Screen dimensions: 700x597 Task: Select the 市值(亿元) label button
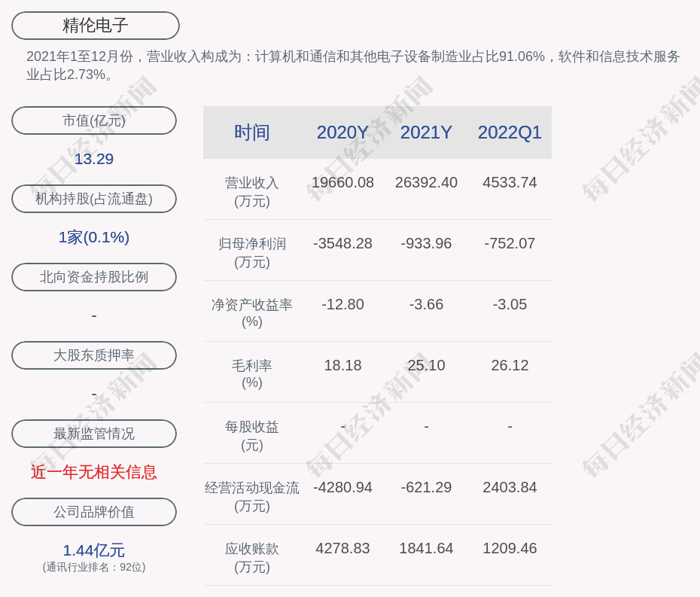pos(94,120)
